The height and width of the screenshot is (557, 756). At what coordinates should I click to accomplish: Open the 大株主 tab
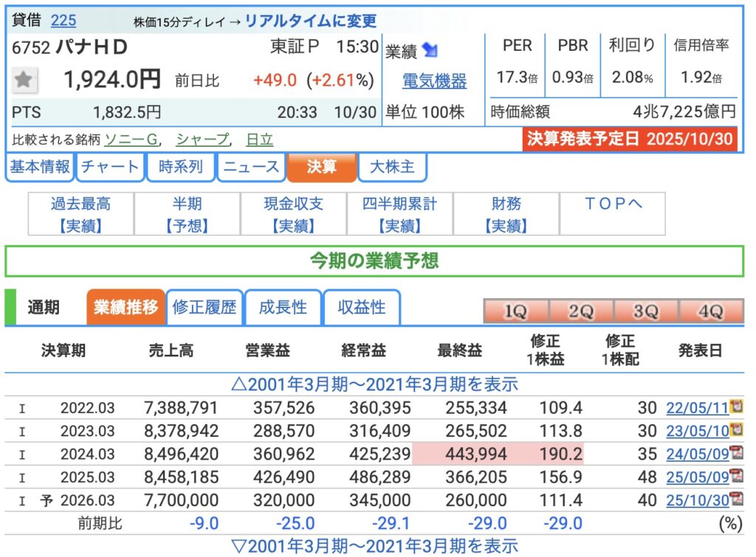pyautogui.click(x=392, y=167)
